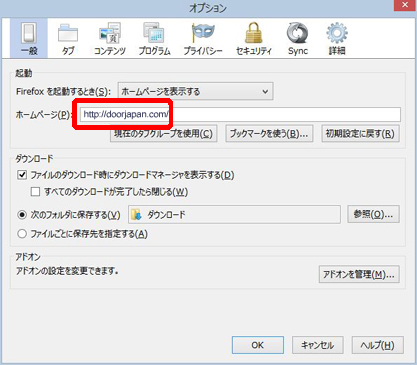Viewport: 417px width, 365px height.
Task: Click アドオンを管理(M)... button
Action: pyautogui.click(x=359, y=274)
